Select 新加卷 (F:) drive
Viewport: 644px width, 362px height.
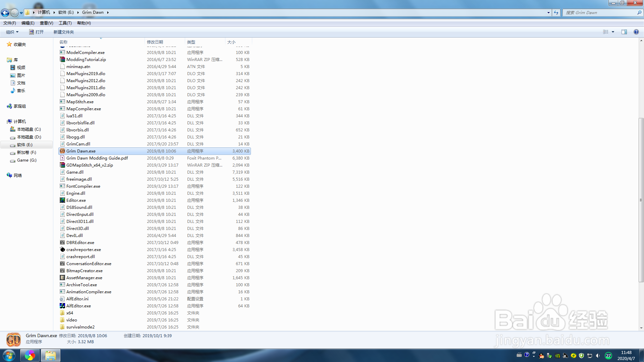point(26,153)
